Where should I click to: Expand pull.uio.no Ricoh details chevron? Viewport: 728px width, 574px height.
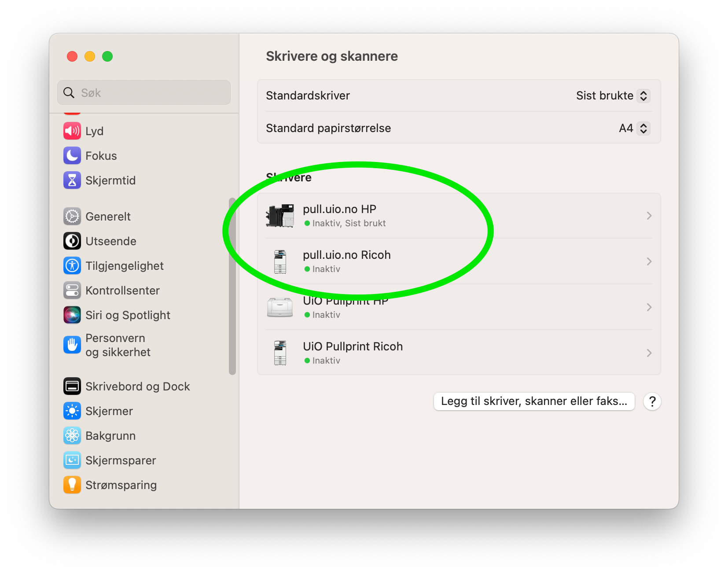[x=649, y=261]
